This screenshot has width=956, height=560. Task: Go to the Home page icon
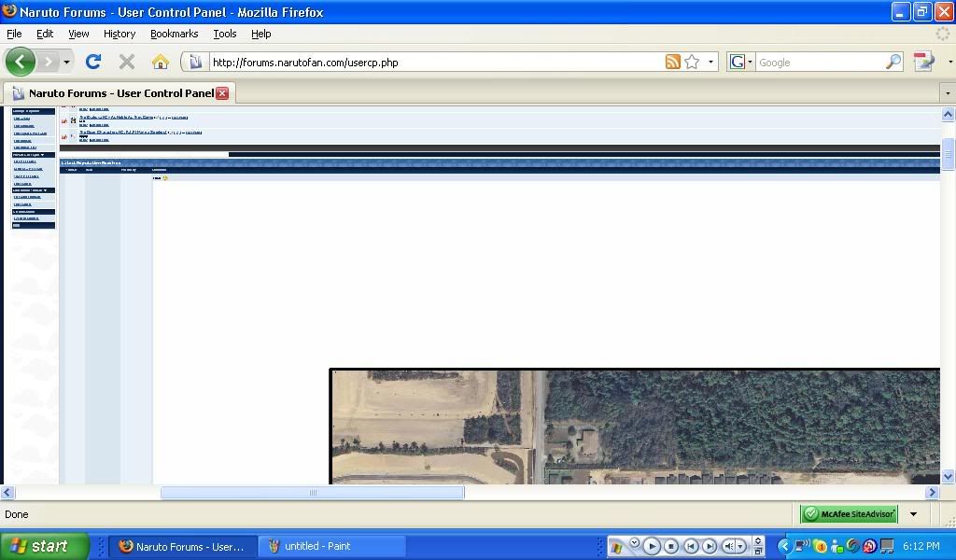click(x=161, y=62)
